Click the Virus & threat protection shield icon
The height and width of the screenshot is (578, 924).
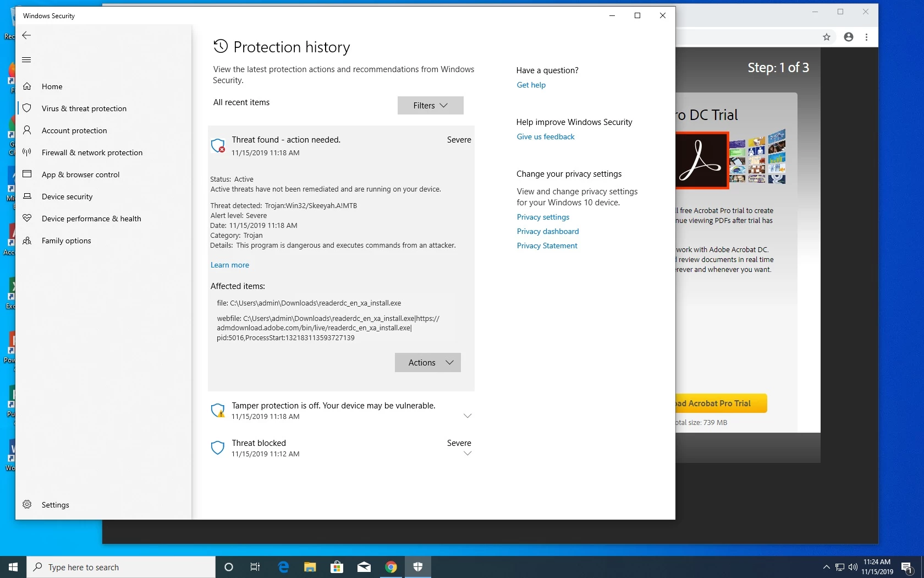click(27, 108)
